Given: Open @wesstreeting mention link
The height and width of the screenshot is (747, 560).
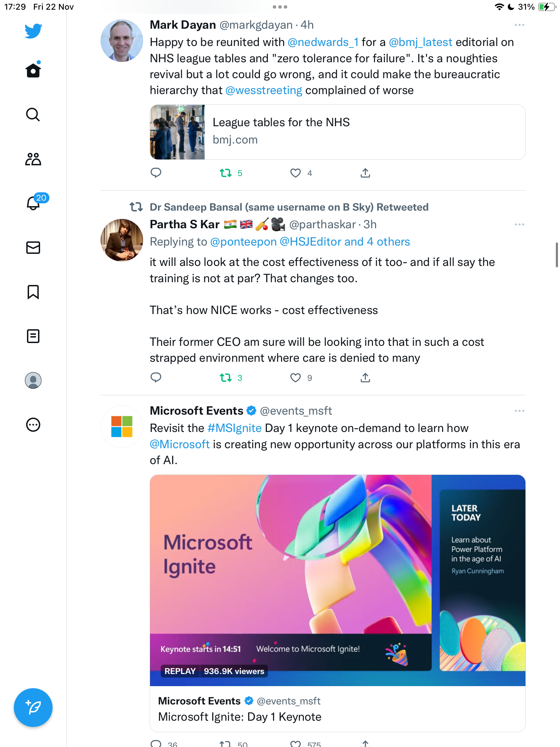Looking at the screenshot, I should pyautogui.click(x=264, y=90).
